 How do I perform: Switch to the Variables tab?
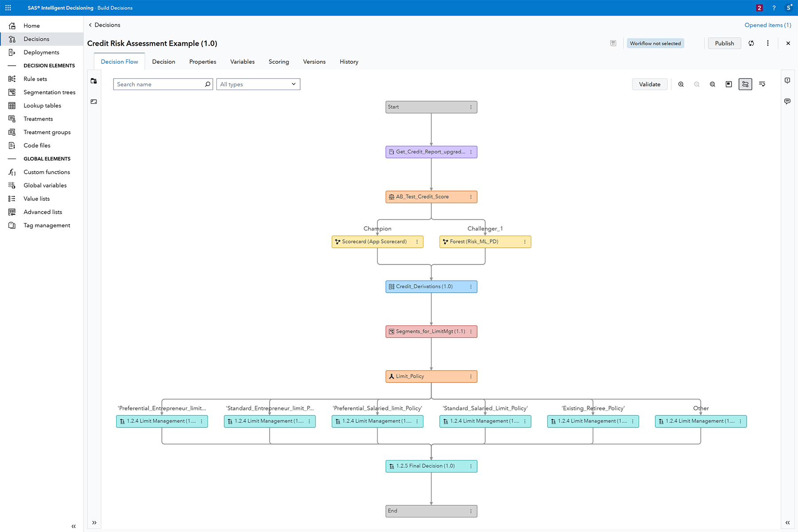click(x=242, y=62)
